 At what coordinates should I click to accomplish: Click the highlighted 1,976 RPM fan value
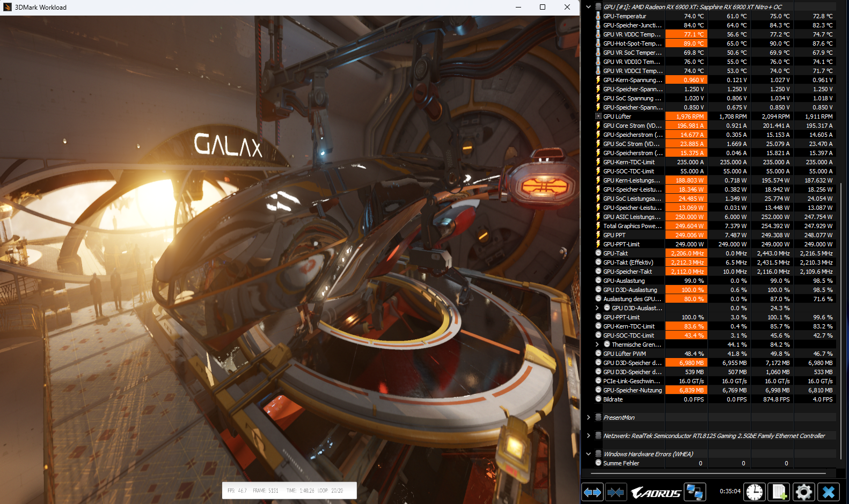[686, 116]
